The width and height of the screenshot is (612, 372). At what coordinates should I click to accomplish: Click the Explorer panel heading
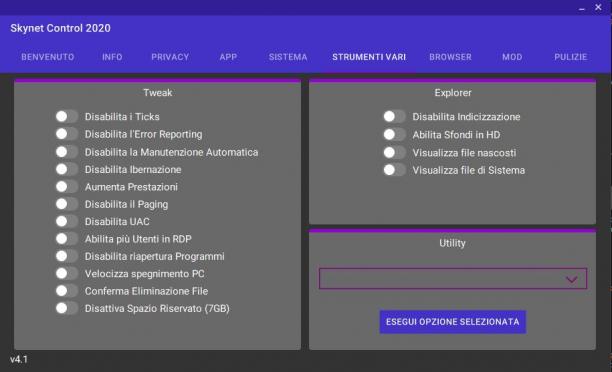point(453,93)
